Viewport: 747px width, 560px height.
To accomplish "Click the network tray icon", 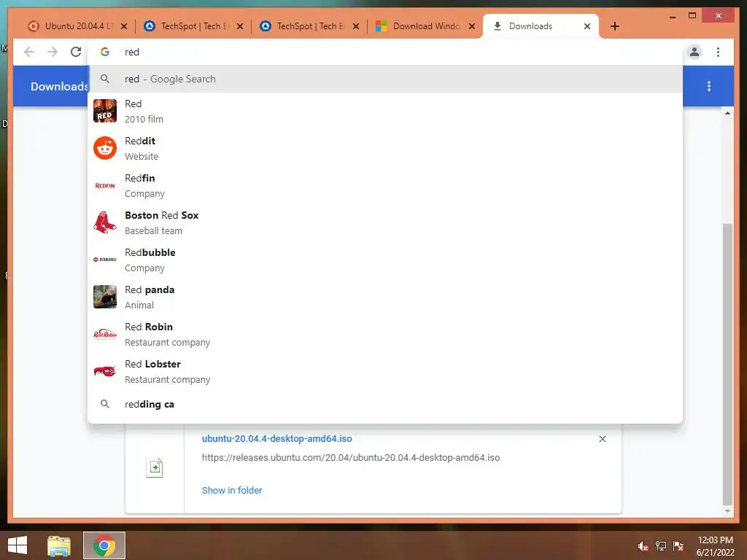I will point(661,545).
